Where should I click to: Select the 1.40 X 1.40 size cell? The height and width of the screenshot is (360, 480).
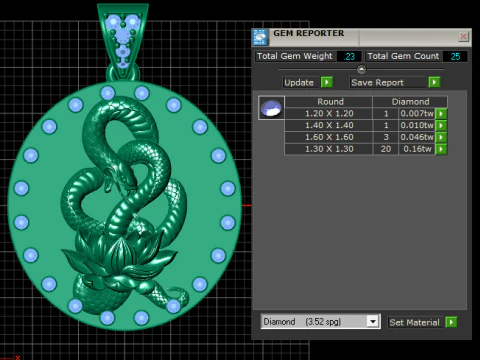[x=329, y=126]
